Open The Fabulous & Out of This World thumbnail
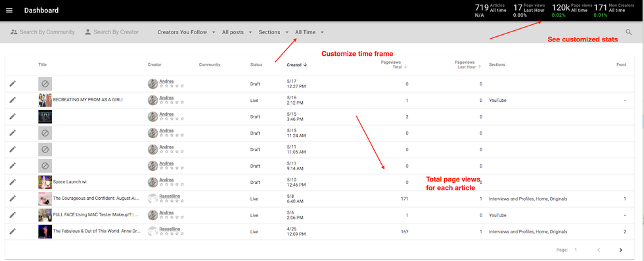644x261 pixels. point(45,231)
